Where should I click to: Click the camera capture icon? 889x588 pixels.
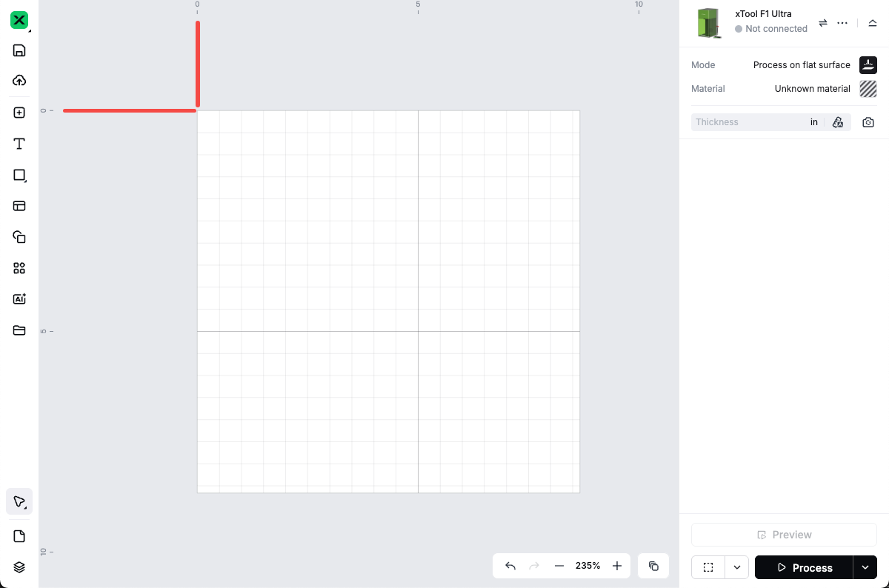click(868, 122)
